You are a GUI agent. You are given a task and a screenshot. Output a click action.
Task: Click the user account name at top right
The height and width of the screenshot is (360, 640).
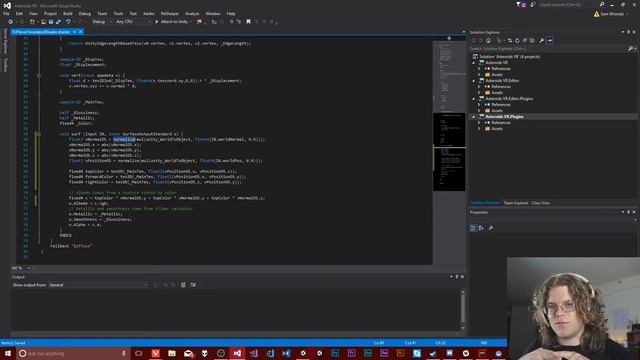(x=611, y=14)
